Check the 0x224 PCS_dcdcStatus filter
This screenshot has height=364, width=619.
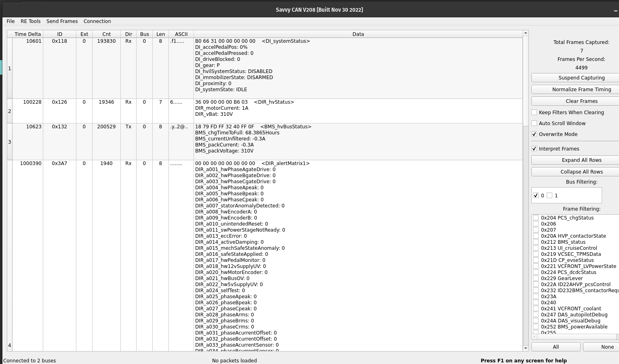tap(536, 272)
